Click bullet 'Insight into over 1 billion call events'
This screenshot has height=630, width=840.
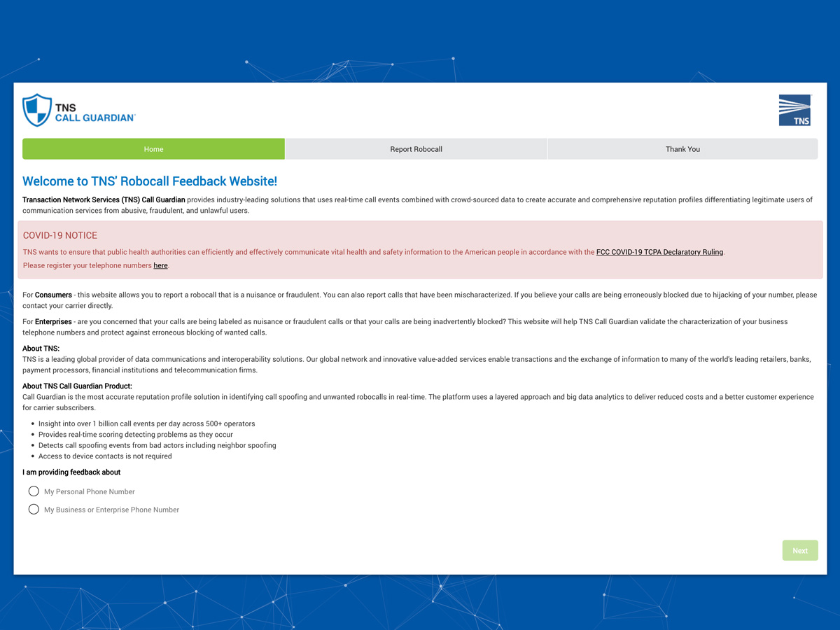click(146, 424)
